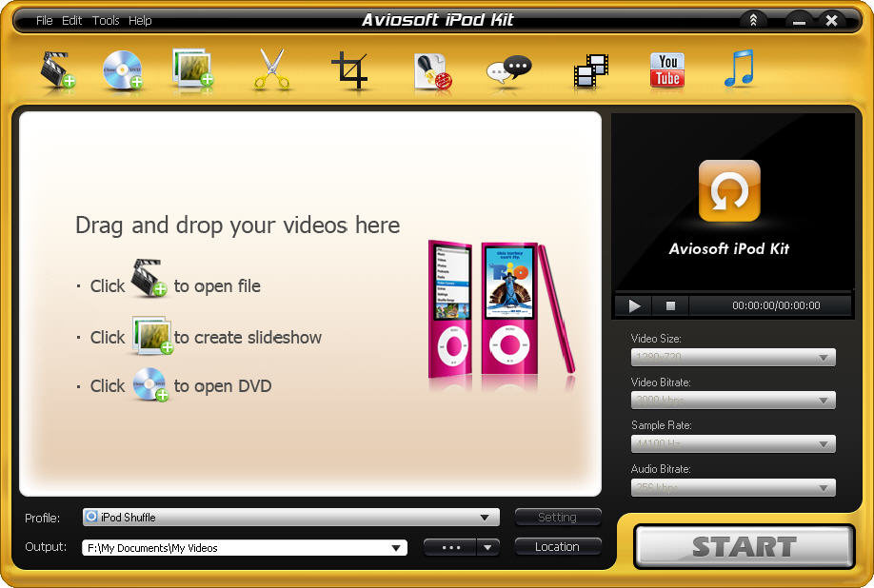Screen dimensions: 874x588
Task: Click the Add Video clapperboard toolbar icon
Action: pos(57,69)
